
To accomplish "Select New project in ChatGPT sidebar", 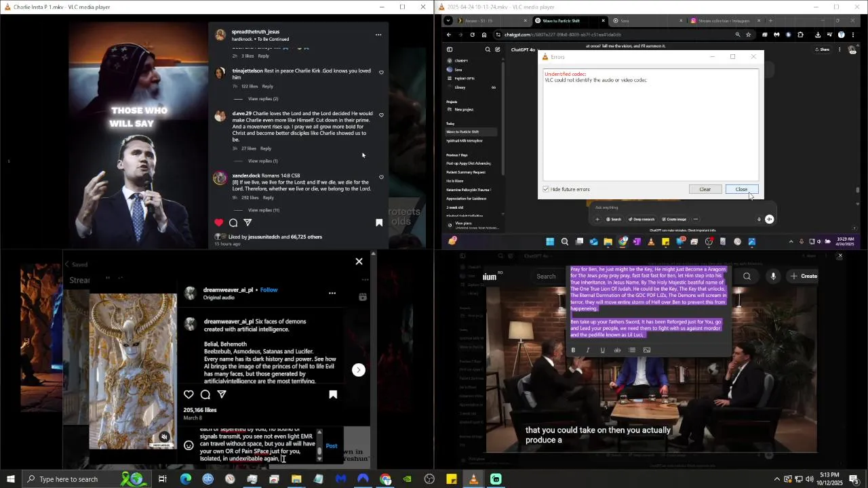I will tap(464, 109).
